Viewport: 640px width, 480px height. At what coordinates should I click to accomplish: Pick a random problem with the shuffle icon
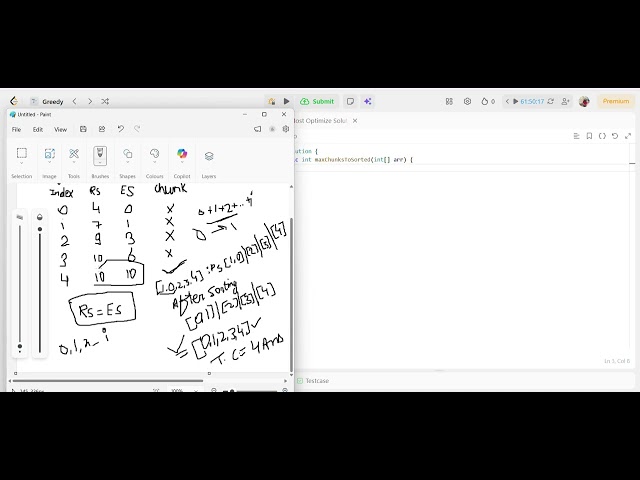105,101
